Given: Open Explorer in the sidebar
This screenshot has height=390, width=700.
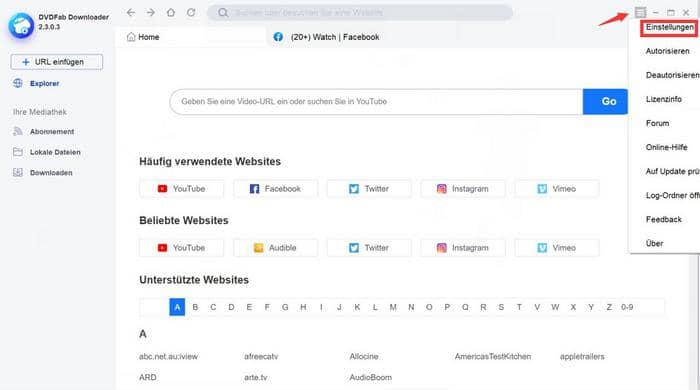Looking at the screenshot, I should pyautogui.click(x=44, y=83).
